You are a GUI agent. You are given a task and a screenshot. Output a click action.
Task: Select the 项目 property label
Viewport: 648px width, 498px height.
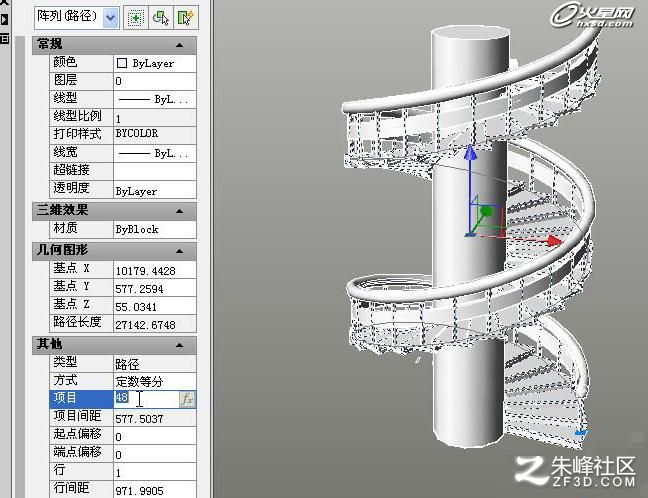(x=65, y=398)
